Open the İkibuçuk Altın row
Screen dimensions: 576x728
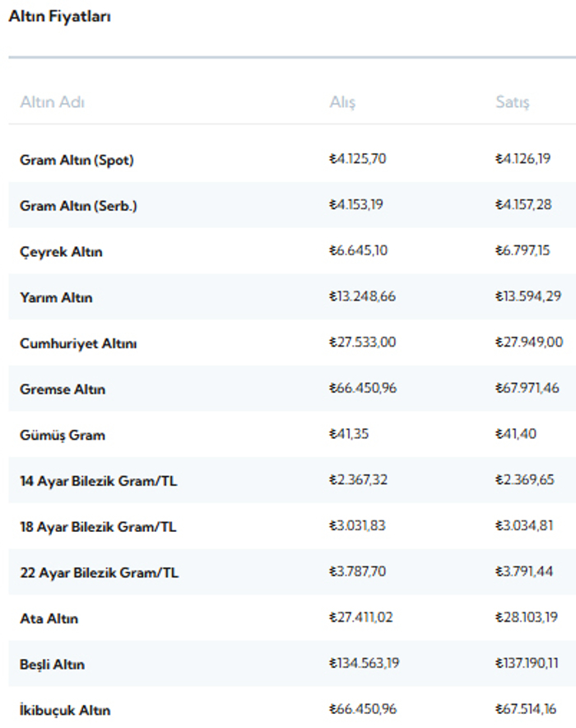[292, 707]
